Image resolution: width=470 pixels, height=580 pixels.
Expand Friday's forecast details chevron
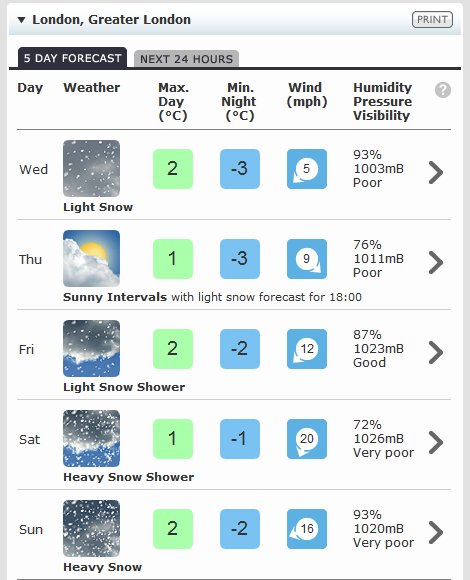[436, 352]
